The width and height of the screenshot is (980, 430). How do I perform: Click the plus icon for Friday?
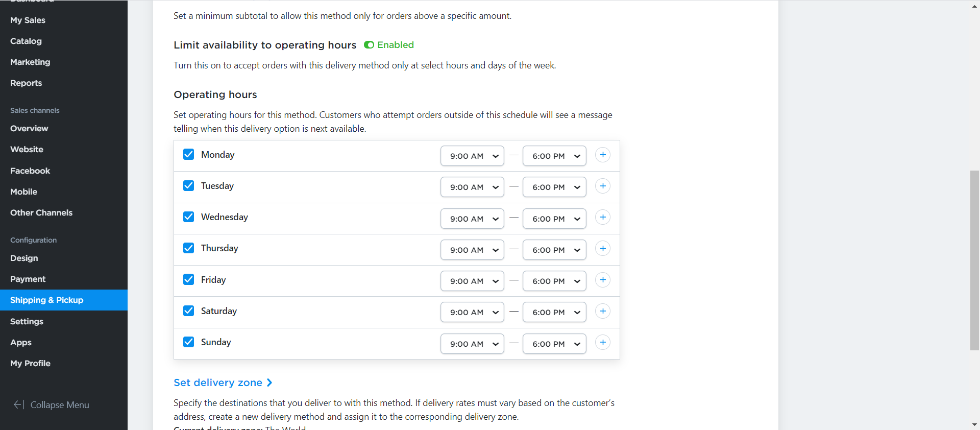(x=603, y=280)
